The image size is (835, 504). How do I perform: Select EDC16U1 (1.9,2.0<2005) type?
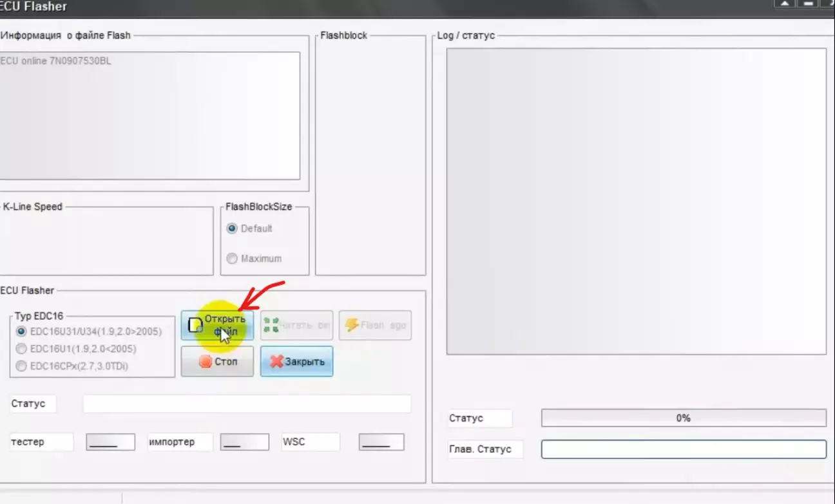21,349
